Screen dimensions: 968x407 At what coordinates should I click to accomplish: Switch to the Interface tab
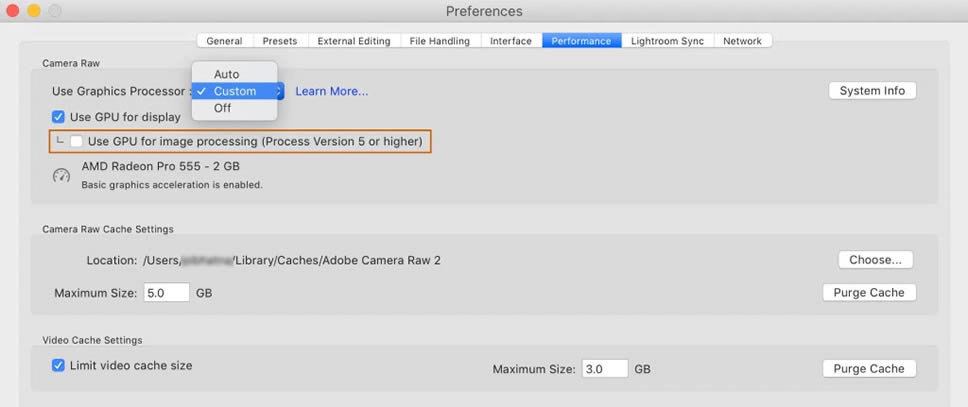click(510, 41)
